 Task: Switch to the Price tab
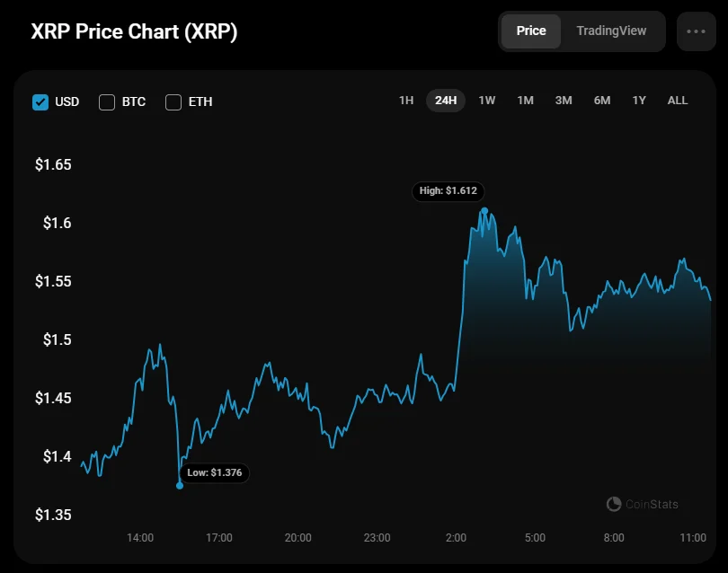click(531, 31)
